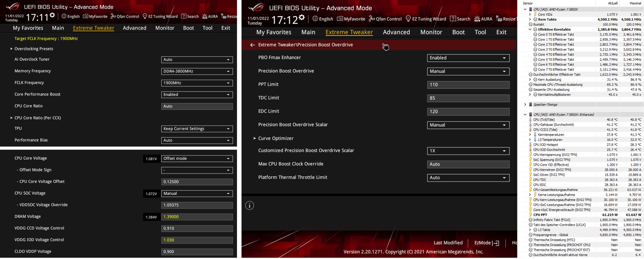The width and height of the screenshot is (644, 259).
Task: Open the Platform Thermal Throttle Limit dropdown
Action: pos(468,178)
